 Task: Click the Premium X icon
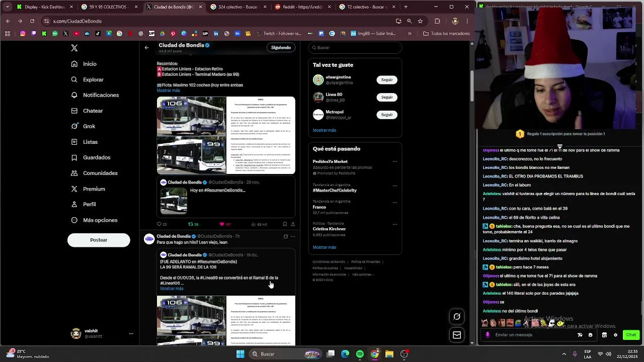tap(74, 189)
